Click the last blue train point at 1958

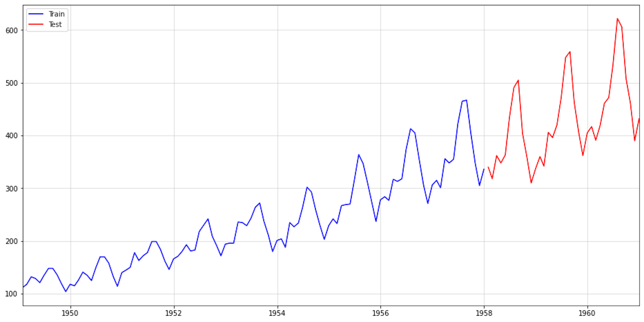tap(484, 169)
